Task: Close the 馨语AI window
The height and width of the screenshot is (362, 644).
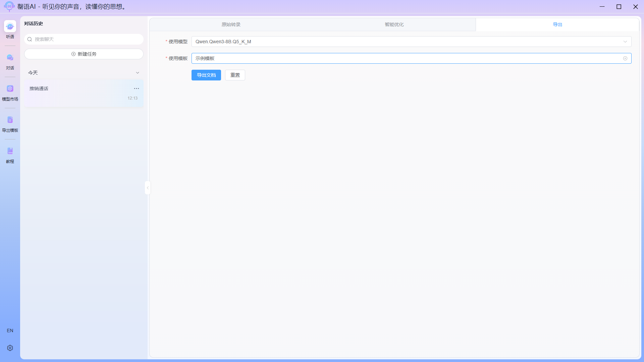Action: click(x=636, y=6)
